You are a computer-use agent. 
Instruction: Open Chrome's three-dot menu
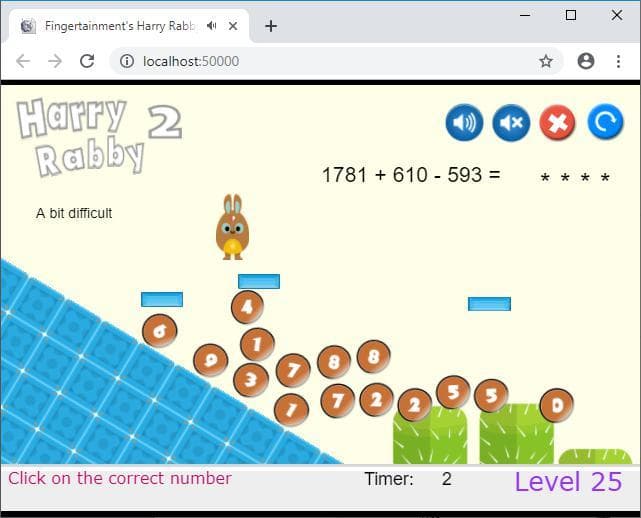[619, 61]
